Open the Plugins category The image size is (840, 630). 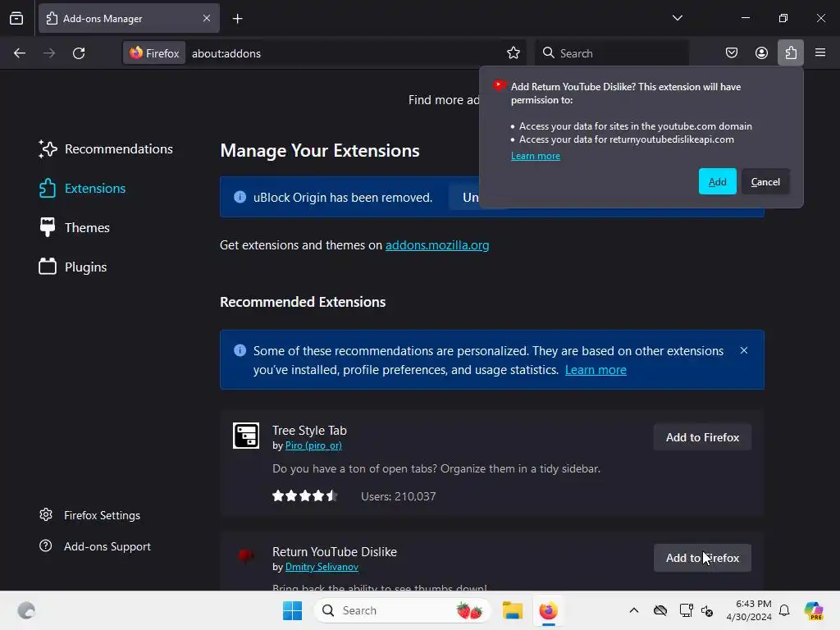73,267
